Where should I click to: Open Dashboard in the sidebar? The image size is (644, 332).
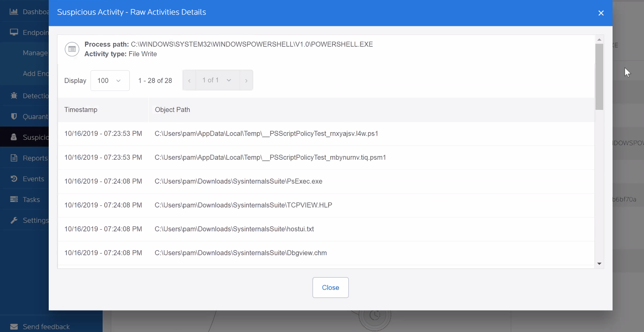pos(36,12)
